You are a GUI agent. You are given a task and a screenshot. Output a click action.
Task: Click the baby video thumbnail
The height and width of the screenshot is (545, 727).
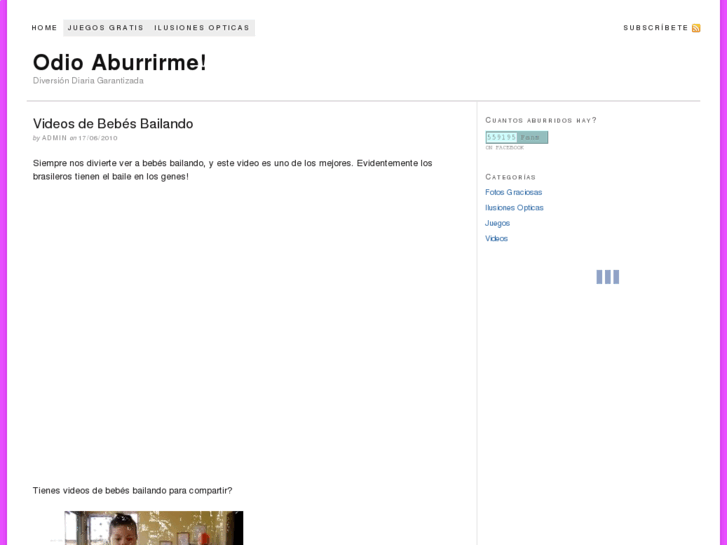click(x=153, y=528)
